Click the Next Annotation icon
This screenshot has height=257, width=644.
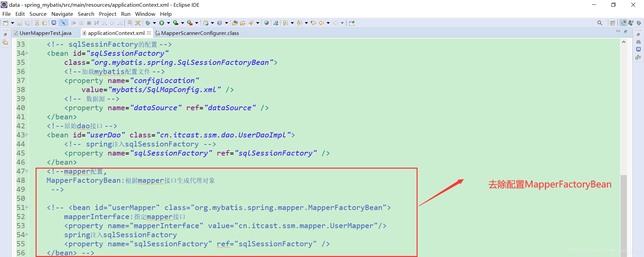pyautogui.click(x=285, y=23)
